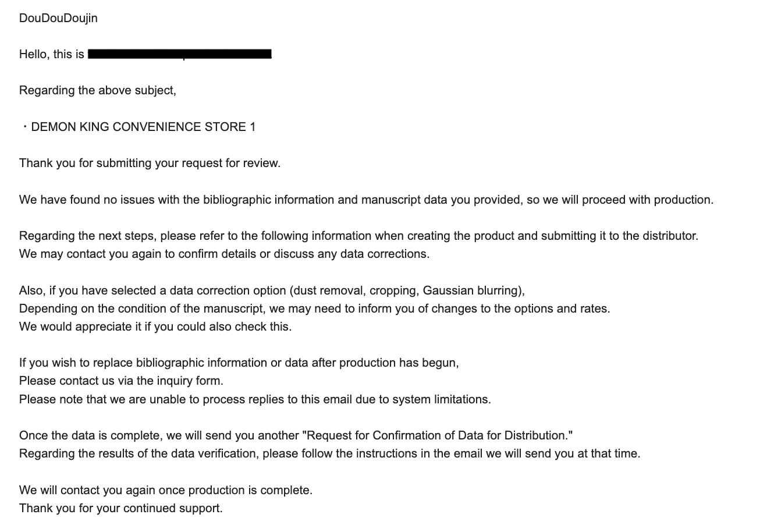Click the data correction option line mentioning Gaussian blurring

(x=272, y=290)
